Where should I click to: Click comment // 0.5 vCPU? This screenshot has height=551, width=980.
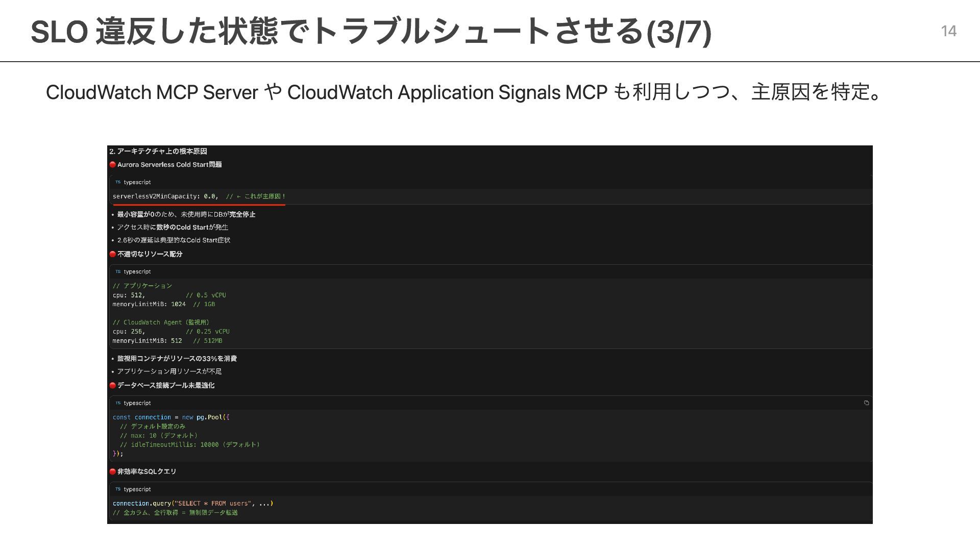point(206,295)
